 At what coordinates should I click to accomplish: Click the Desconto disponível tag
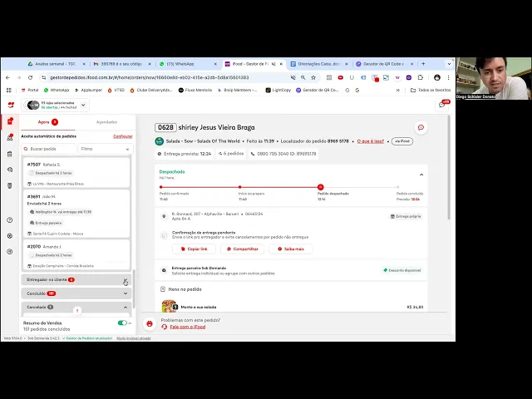(402, 270)
